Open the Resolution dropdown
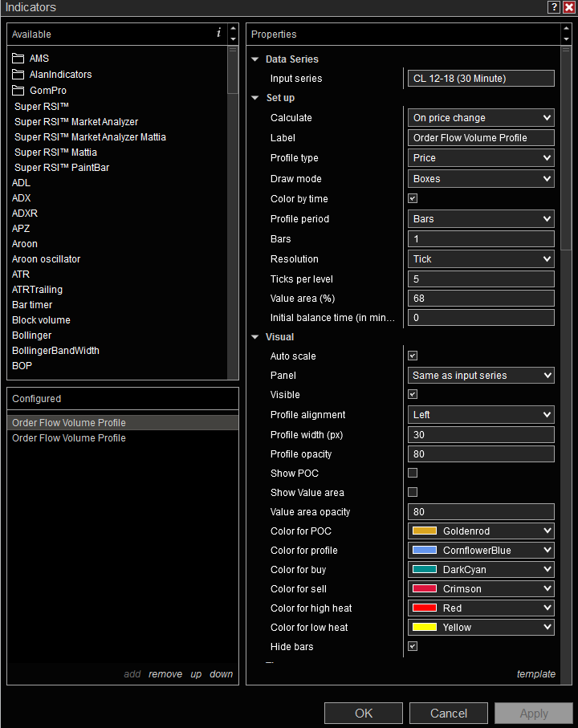 pyautogui.click(x=481, y=259)
